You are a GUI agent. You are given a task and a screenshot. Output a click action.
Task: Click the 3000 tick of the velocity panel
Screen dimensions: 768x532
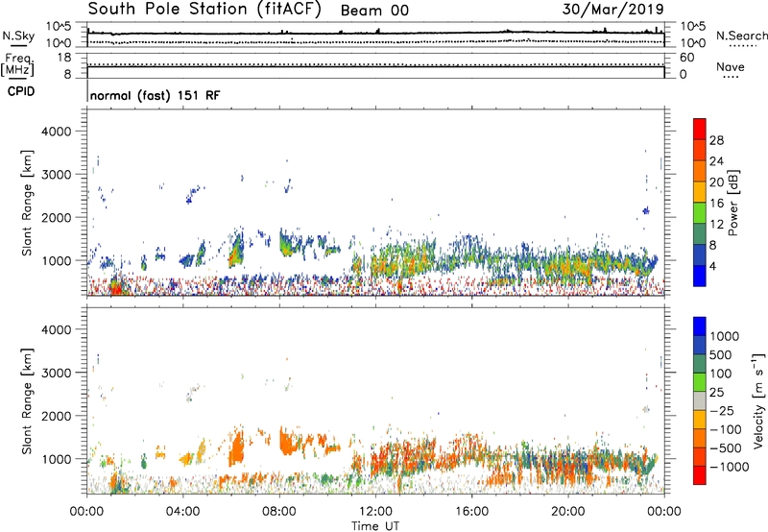coord(56,373)
